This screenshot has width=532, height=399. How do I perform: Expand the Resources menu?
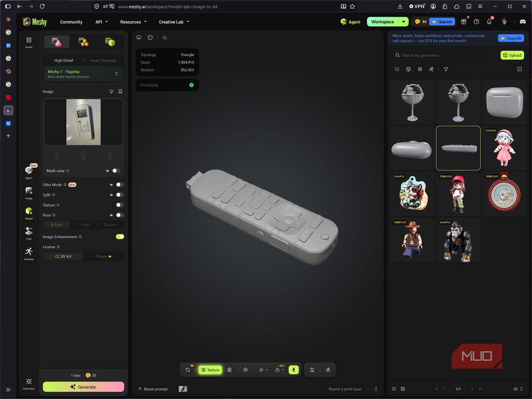133,22
